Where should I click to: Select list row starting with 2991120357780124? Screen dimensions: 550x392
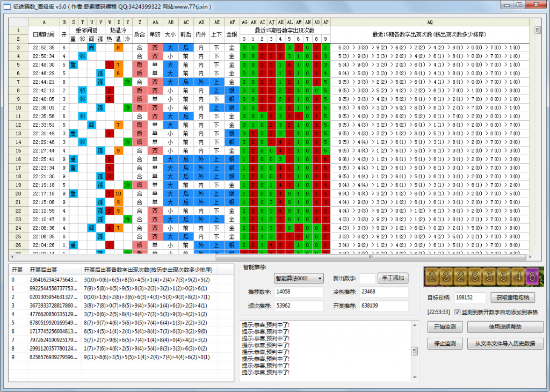(121, 349)
